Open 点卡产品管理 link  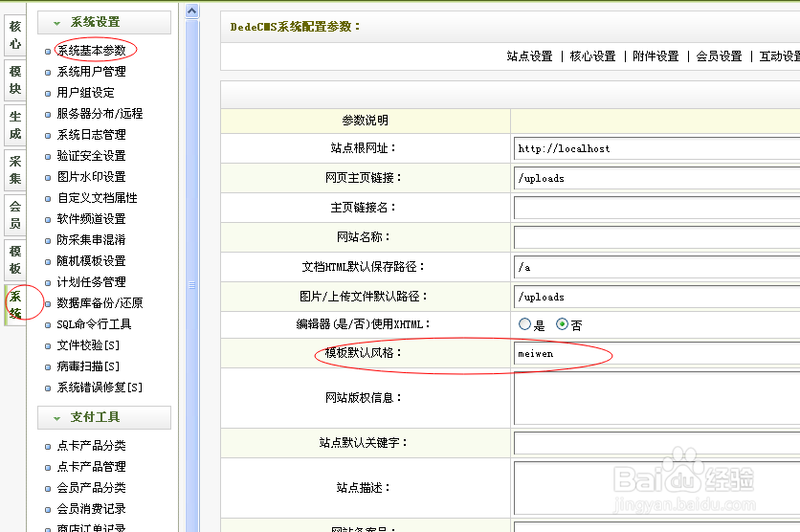(x=91, y=467)
